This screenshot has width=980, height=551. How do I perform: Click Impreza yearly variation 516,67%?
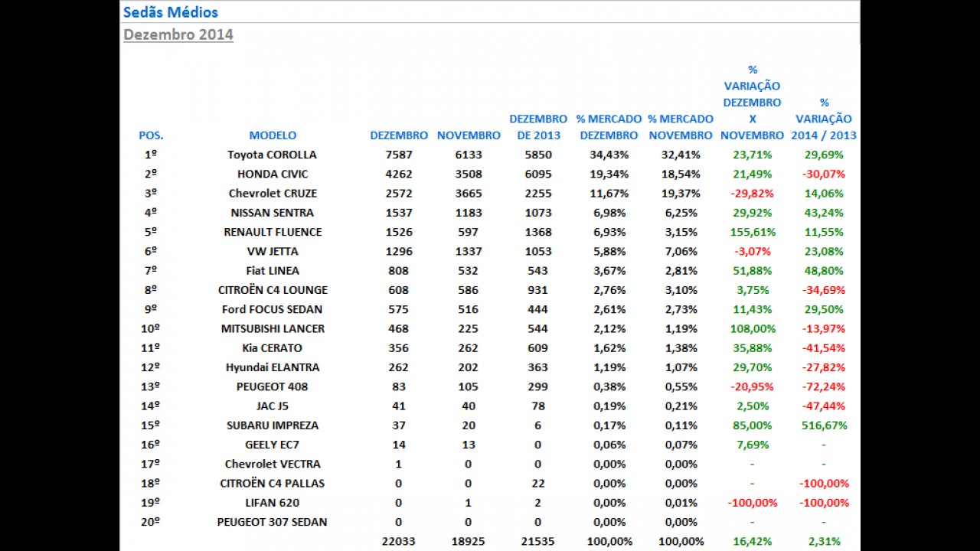coord(824,425)
